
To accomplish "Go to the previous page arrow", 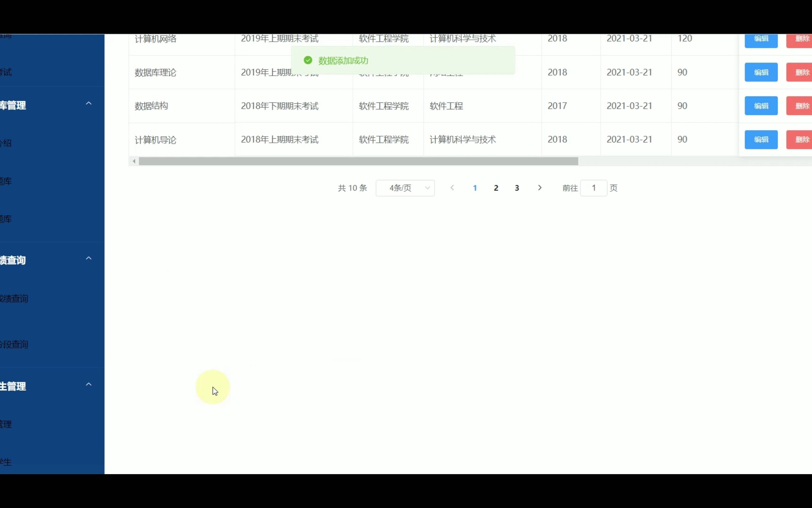I will coord(452,188).
